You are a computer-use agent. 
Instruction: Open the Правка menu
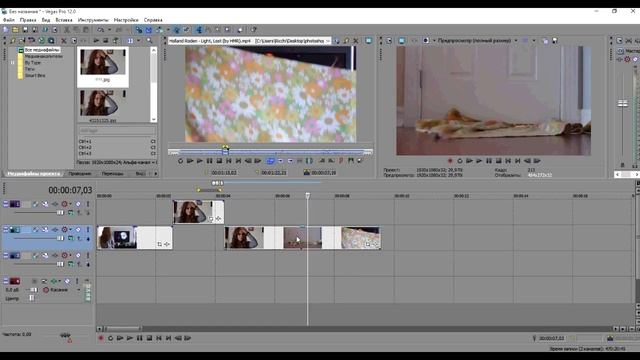pyautogui.click(x=28, y=20)
